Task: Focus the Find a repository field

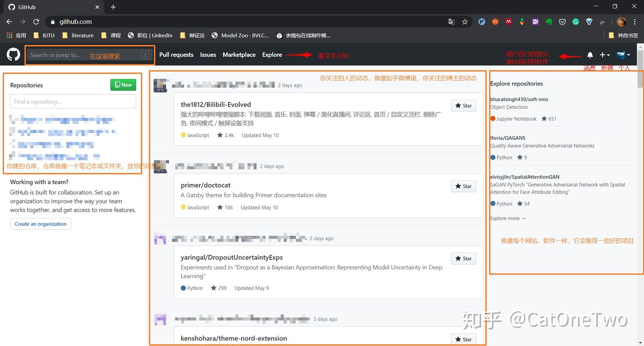Action: click(73, 102)
